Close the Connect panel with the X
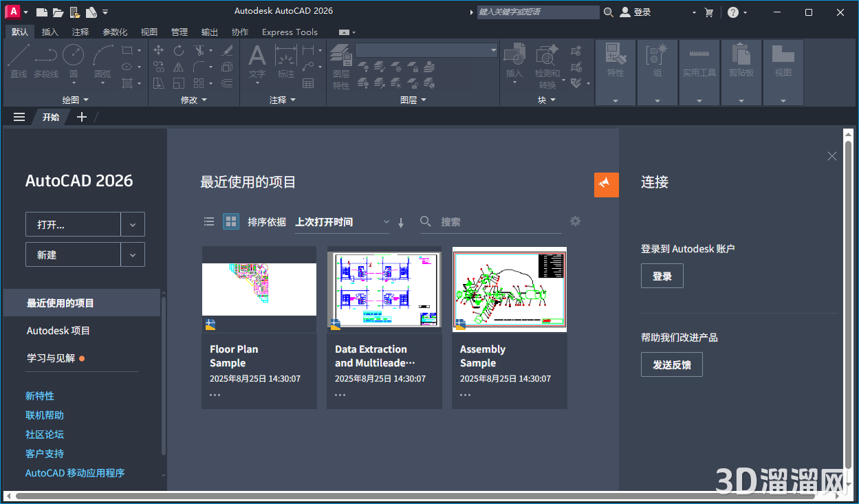This screenshot has width=859, height=504. pos(831,156)
